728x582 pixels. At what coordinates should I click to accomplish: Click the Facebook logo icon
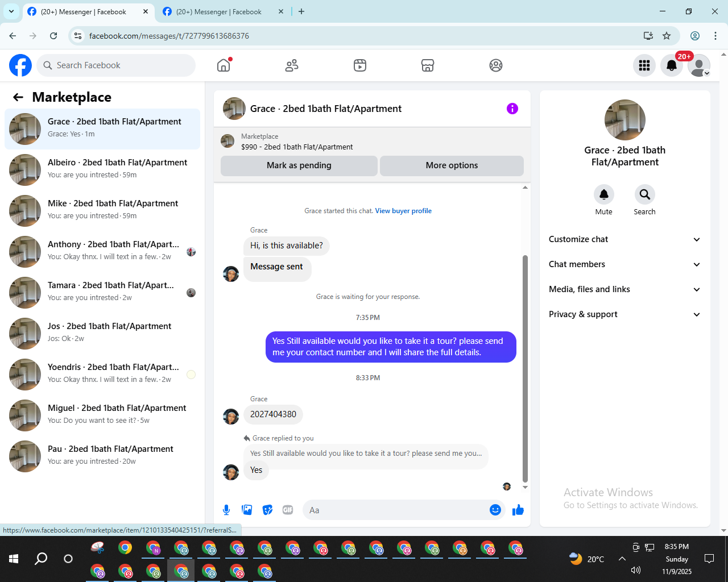click(20, 65)
